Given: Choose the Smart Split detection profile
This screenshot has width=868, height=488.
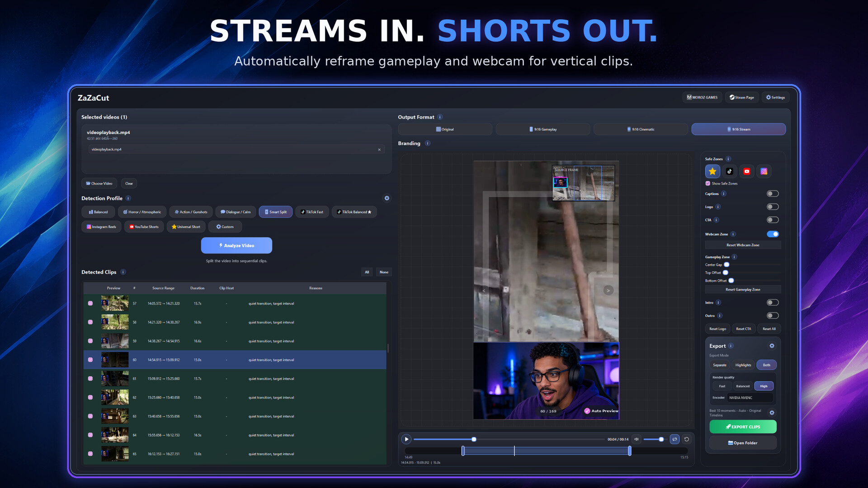Looking at the screenshot, I should (275, 212).
